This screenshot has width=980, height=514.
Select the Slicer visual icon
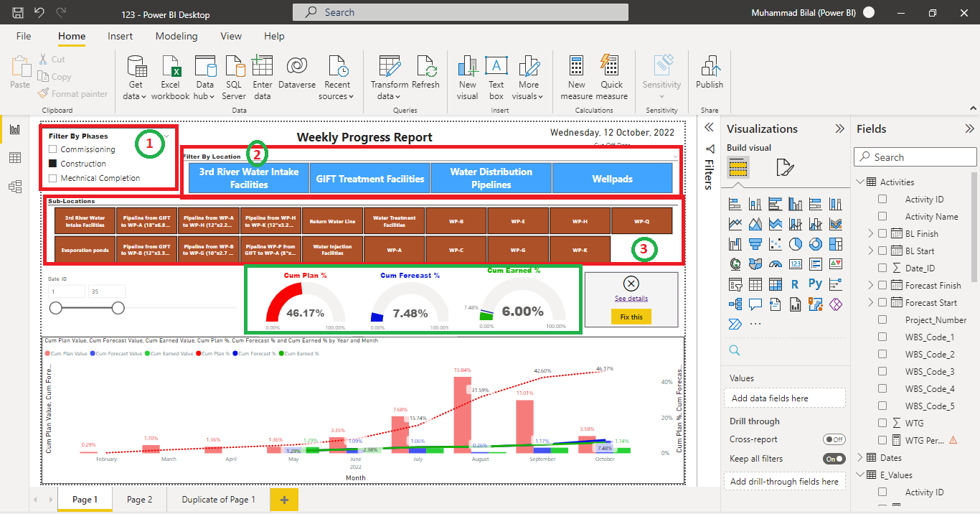[x=735, y=284]
